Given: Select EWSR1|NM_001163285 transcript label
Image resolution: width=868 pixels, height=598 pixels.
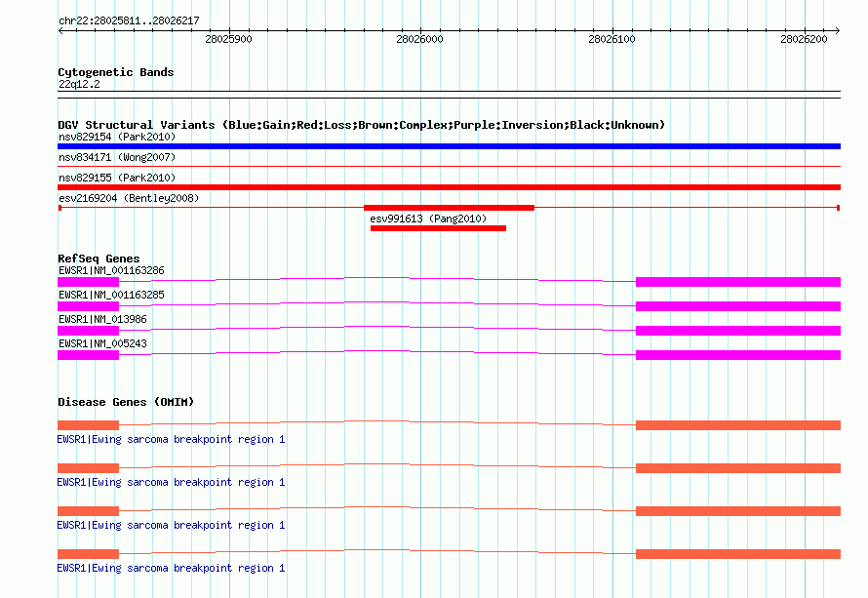Looking at the screenshot, I should tap(111, 296).
